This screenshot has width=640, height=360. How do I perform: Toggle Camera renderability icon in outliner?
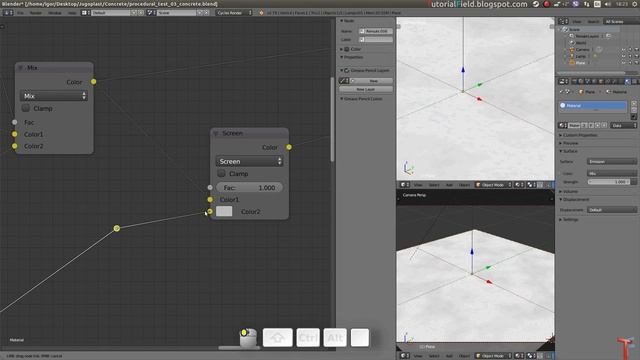(636, 49)
